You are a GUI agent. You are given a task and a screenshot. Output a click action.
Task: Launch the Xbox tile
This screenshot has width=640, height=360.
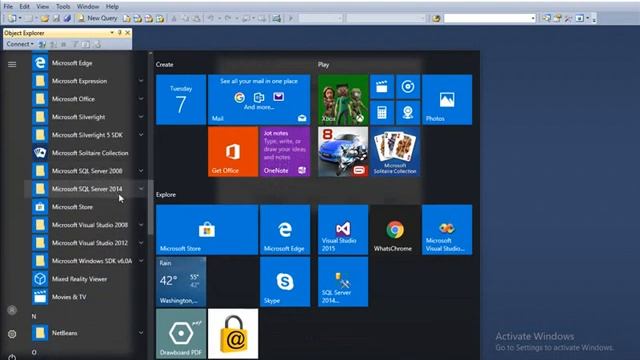click(343, 100)
